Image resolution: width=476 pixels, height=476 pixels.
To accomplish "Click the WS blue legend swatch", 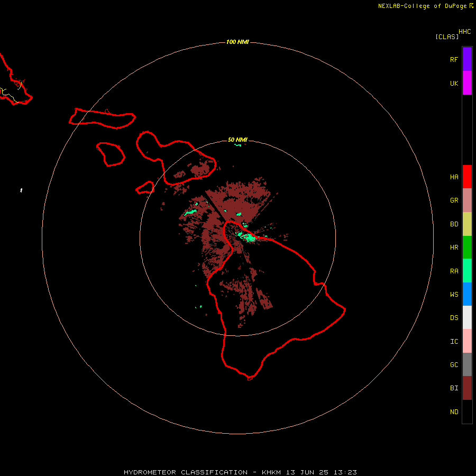I will pos(467,294).
